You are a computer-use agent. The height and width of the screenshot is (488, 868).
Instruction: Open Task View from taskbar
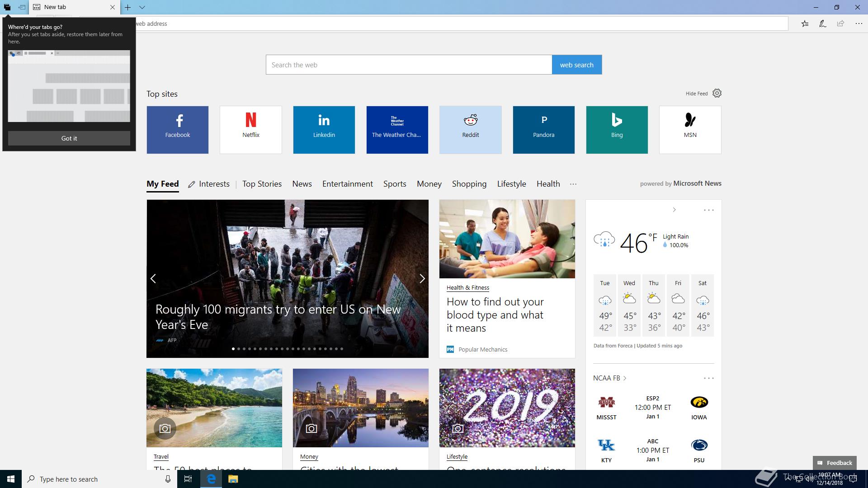(x=188, y=479)
